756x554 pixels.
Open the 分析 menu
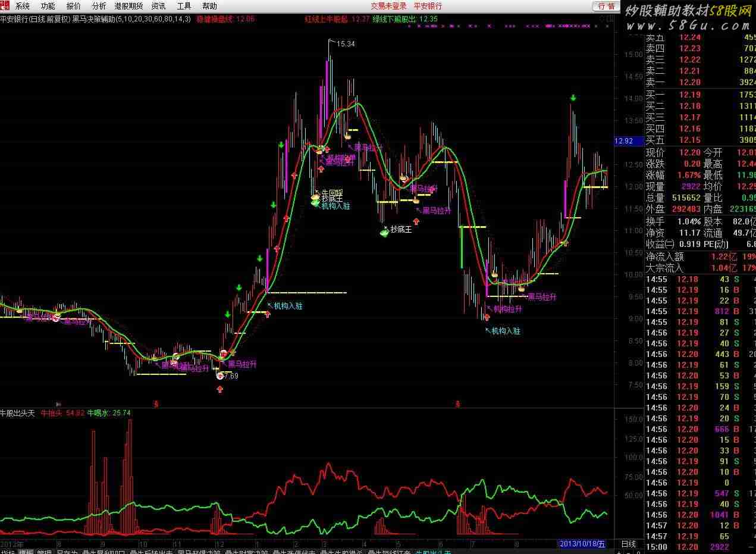click(99, 6)
